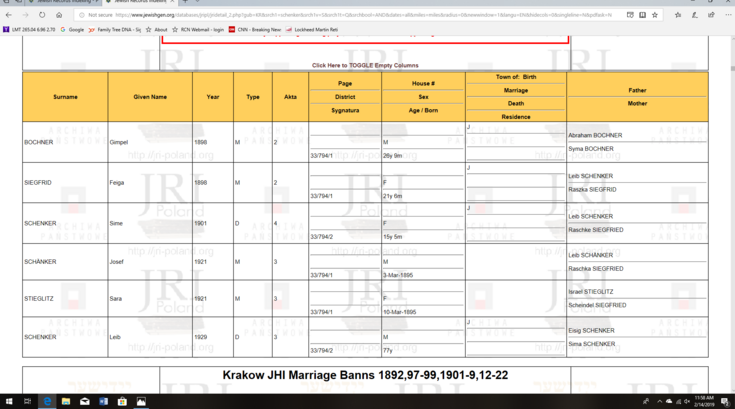
Task: Add page to favorites with the star
Action: [655, 15]
